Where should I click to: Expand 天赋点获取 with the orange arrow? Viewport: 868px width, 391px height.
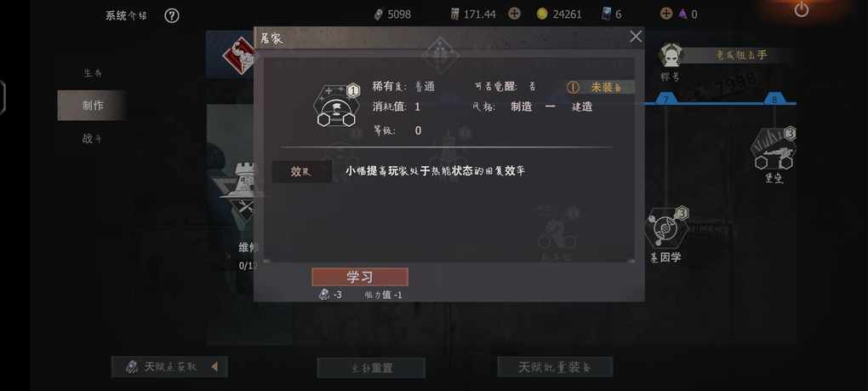click(x=214, y=366)
